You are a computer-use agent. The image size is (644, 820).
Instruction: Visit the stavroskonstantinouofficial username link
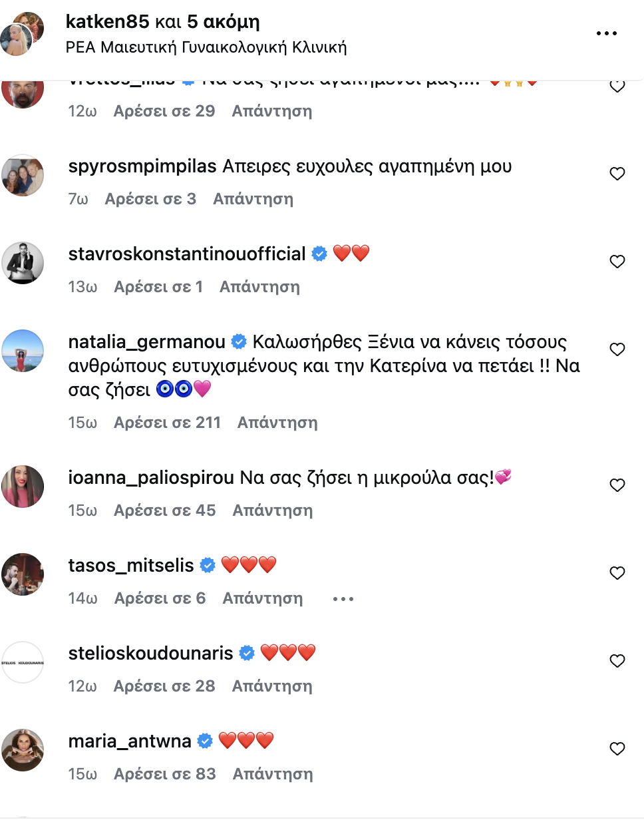[187, 254]
